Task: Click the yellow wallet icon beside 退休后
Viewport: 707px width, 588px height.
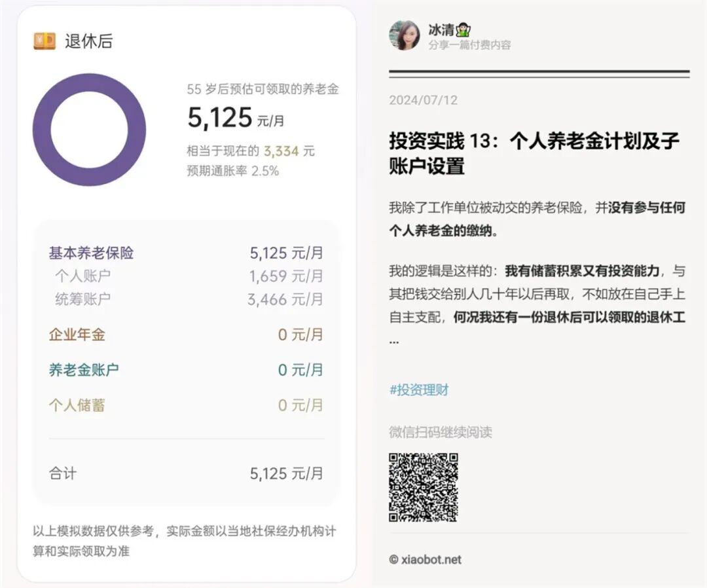Action: click(x=45, y=41)
